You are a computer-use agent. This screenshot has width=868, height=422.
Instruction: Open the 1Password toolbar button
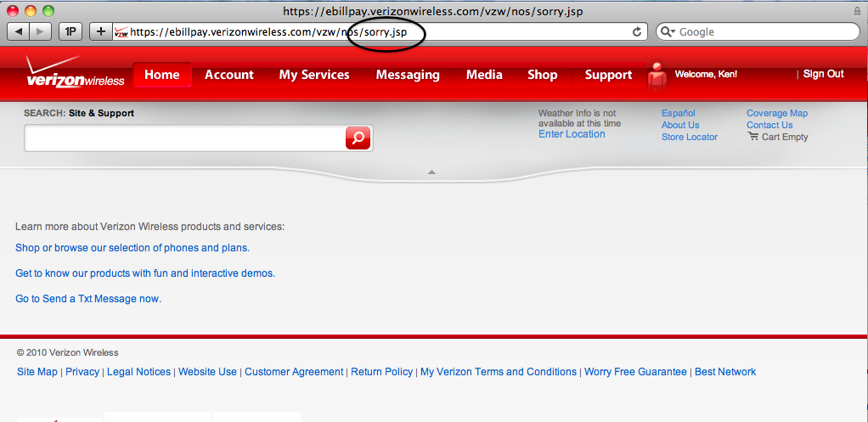[x=70, y=31]
